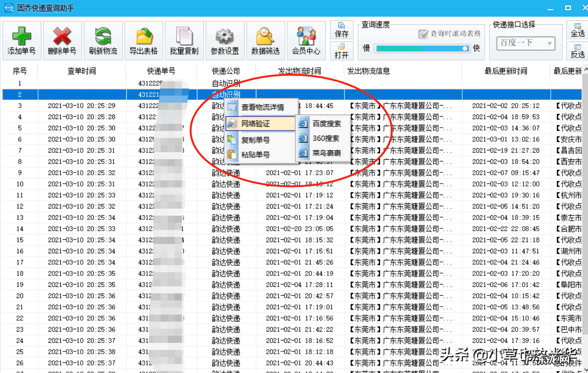Click the 数据筛选 magnifier icon
The height and width of the screenshot is (373, 588).
pyautogui.click(x=265, y=37)
